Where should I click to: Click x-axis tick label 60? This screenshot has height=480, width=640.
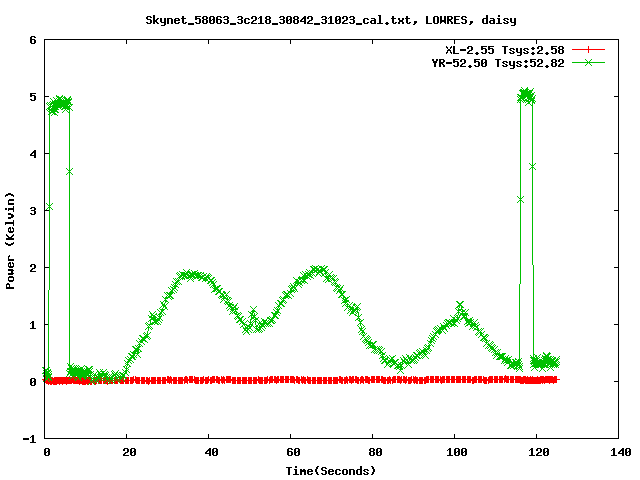(x=293, y=452)
